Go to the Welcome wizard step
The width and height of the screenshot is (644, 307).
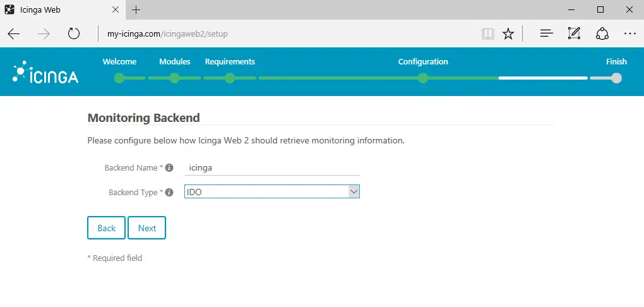[119, 62]
